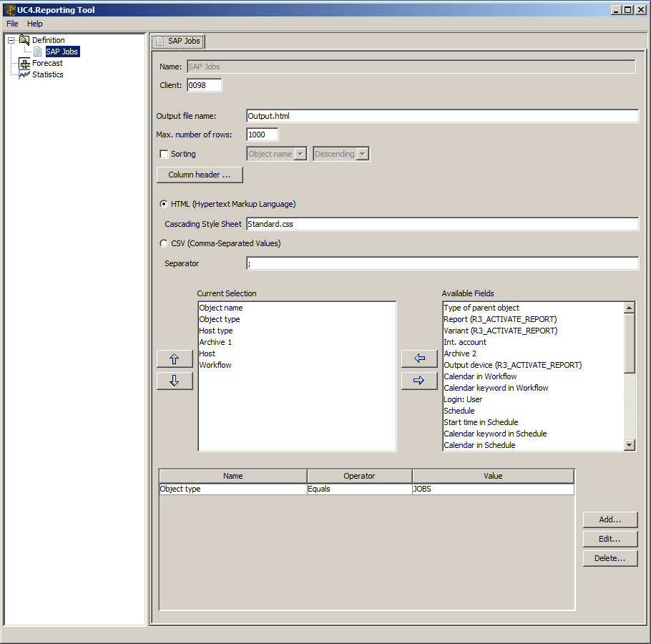Click the 'Equals' operator cell
Viewport: 651px width, 644px height.
pyautogui.click(x=360, y=489)
